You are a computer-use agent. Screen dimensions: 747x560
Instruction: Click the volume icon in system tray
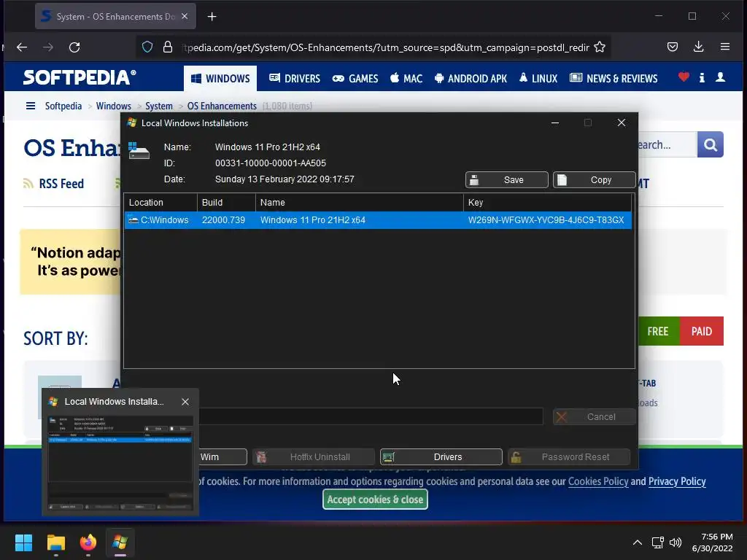(x=676, y=542)
